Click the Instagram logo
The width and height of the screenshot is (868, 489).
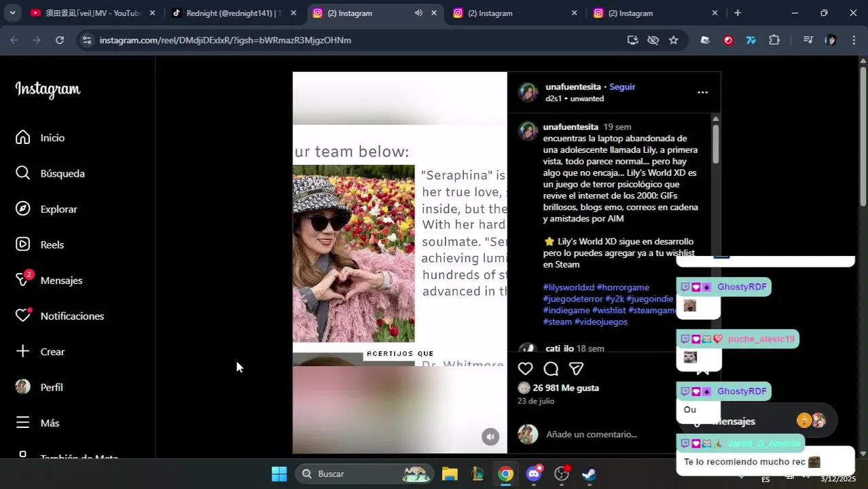[x=48, y=90]
